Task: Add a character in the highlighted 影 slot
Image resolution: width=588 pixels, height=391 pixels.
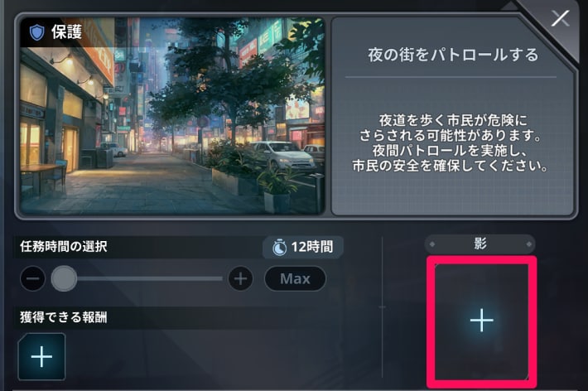Action: [x=482, y=321]
